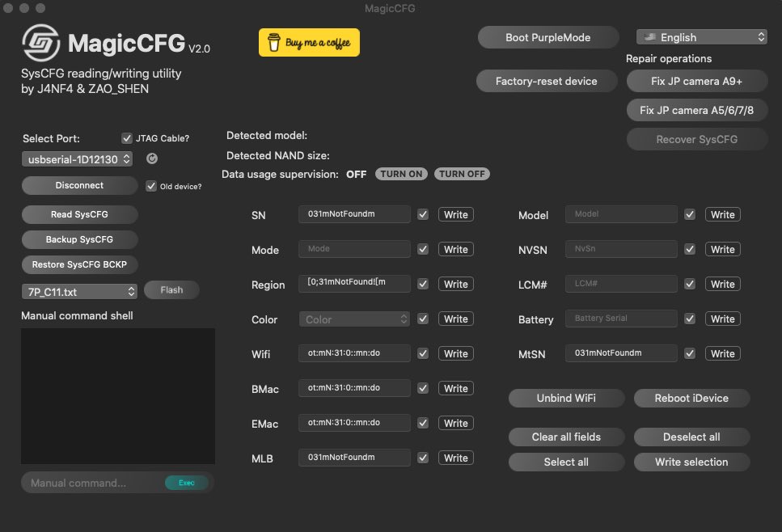
Task: Click Factory-reset device
Action: (x=546, y=81)
